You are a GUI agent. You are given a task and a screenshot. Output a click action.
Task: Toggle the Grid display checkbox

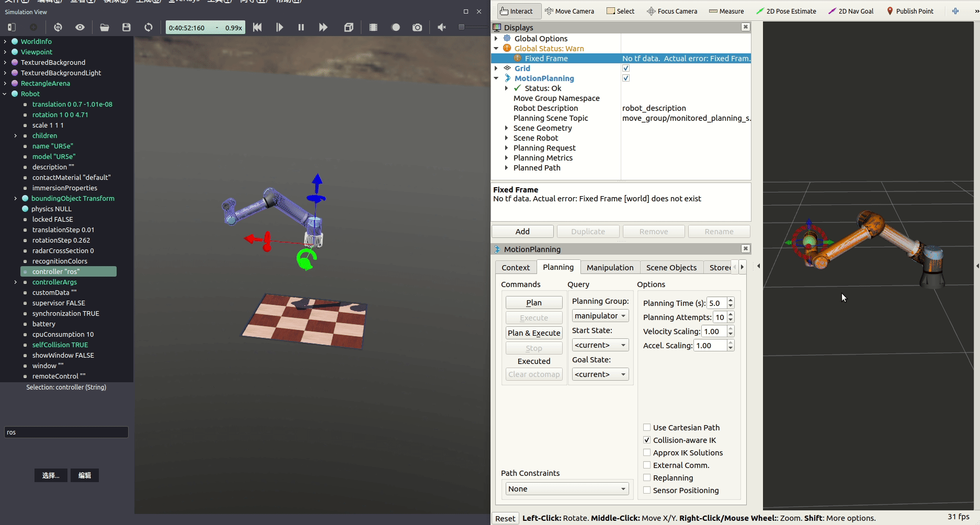click(626, 68)
